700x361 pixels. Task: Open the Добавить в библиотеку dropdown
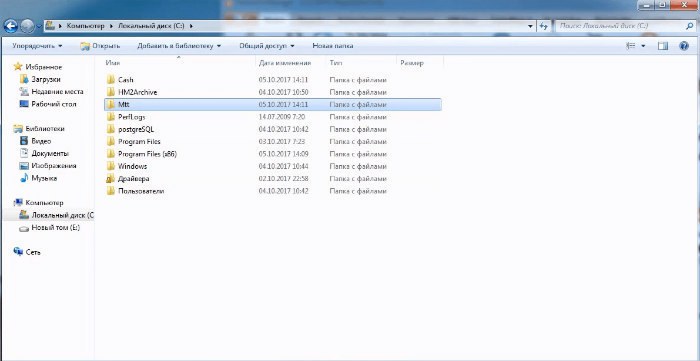(179, 46)
